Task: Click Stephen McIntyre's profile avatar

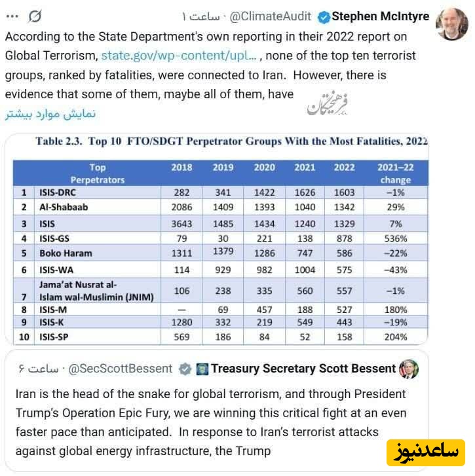Action: [453, 24]
